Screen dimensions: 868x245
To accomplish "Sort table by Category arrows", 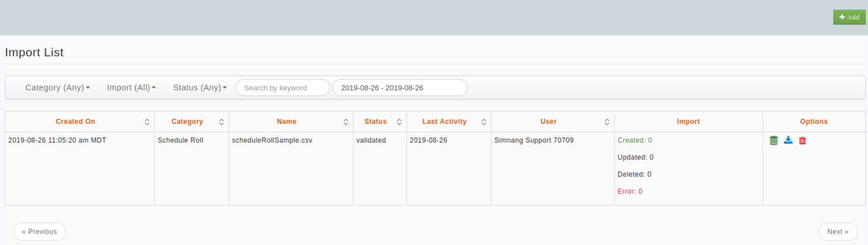I will coord(221,122).
